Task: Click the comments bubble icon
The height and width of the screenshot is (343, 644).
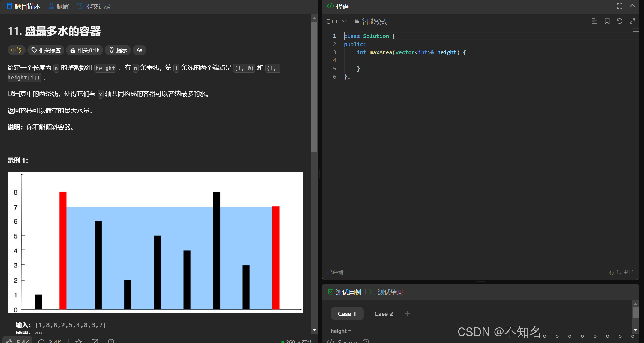Action: coord(42,341)
